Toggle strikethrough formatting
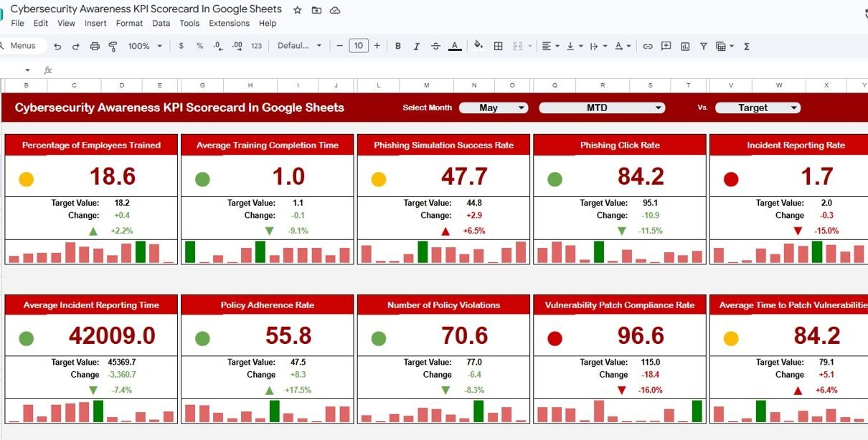Image resolution: width=868 pixels, height=440 pixels. click(x=435, y=46)
